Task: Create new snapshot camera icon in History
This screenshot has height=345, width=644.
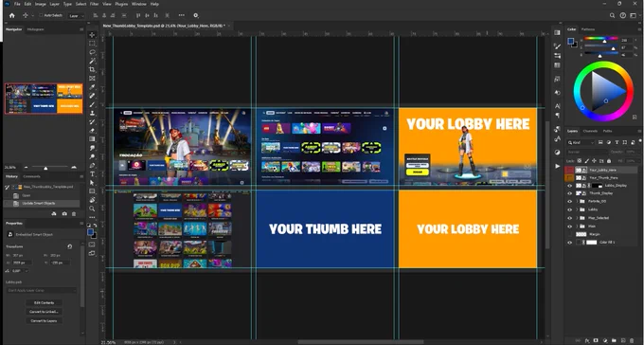Action: tap(64, 214)
